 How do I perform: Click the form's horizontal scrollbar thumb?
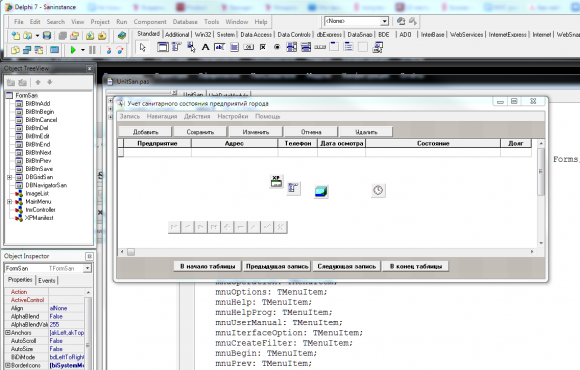tap(131, 252)
